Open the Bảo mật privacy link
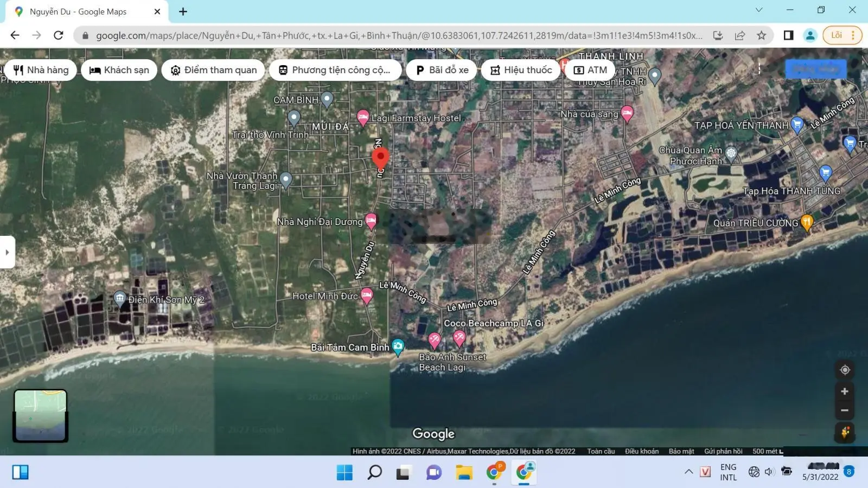The width and height of the screenshot is (868, 488). pos(681,451)
